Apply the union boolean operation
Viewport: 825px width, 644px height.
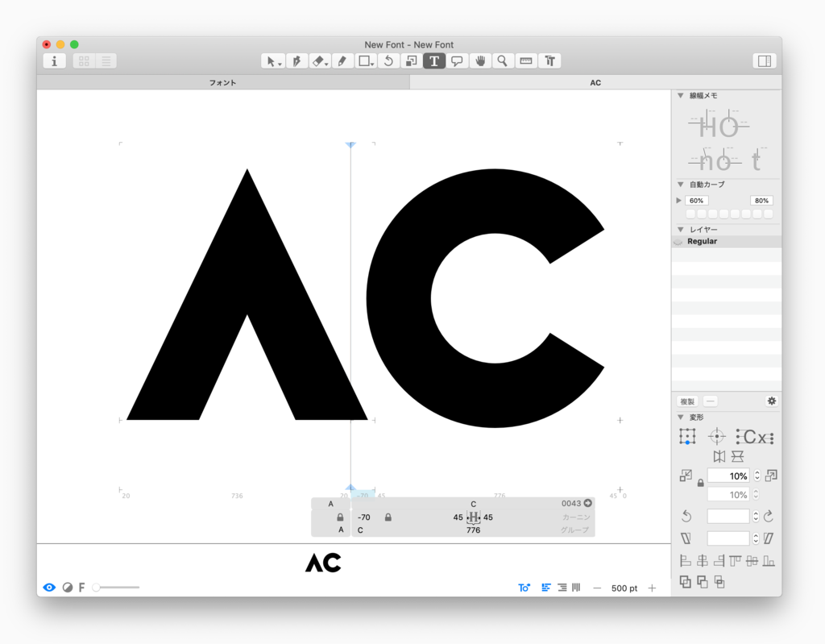[x=685, y=582]
